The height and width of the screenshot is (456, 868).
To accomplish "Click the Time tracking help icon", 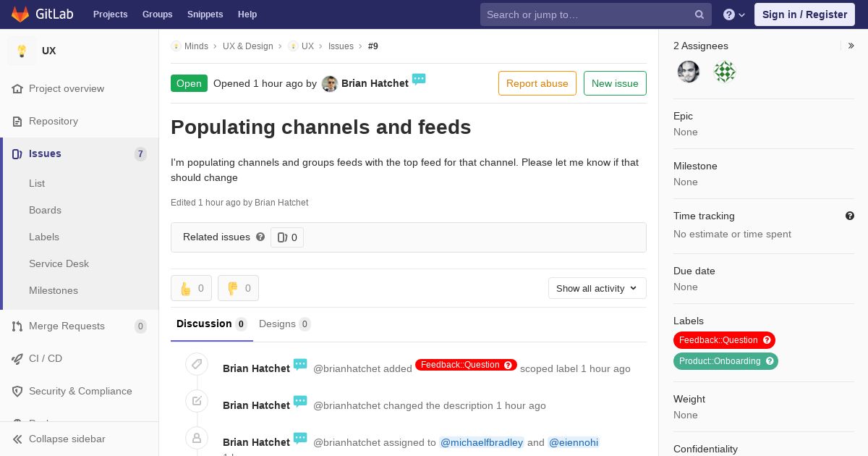I will click(x=850, y=216).
